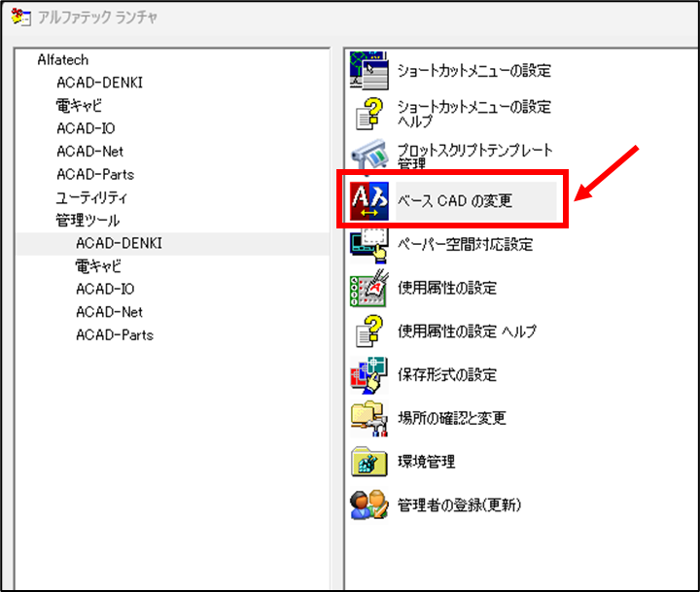Open the 使用属性の設定 ヘルプ help icon
Viewport: 700px width, 592px height.
point(368,331)
